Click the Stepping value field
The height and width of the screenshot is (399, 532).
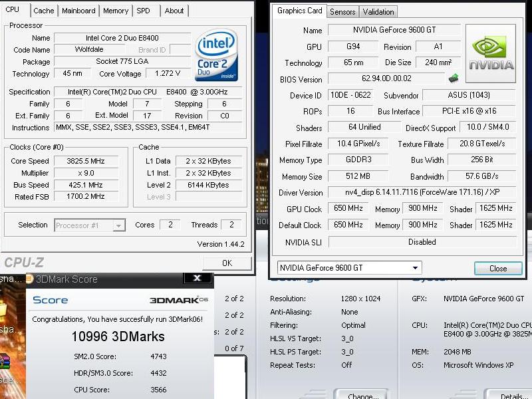coord(225,104)
